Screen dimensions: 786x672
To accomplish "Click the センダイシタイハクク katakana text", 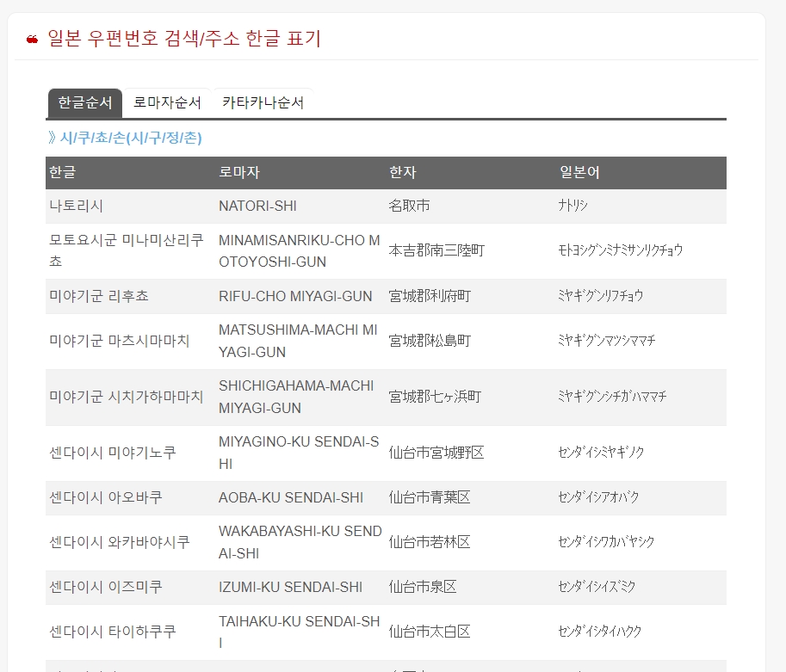I will point(597,631).
